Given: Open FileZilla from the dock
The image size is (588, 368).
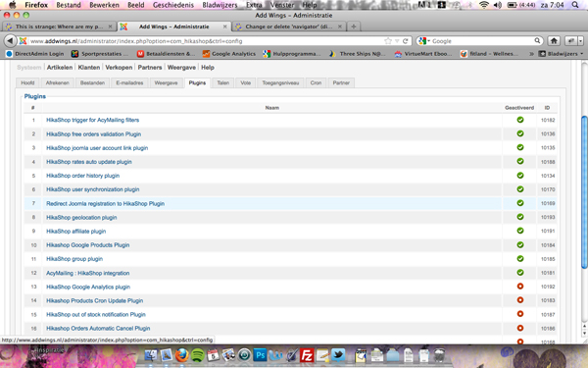Looking at the screenshot, I should click(307, 355).
